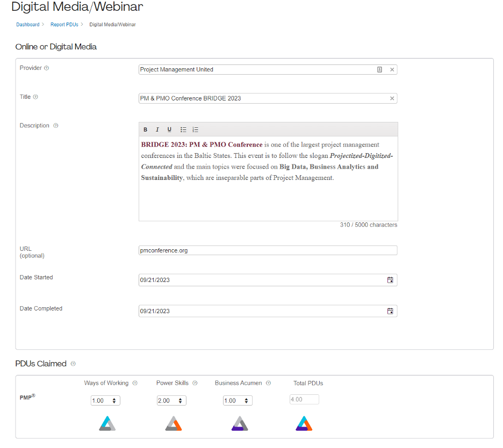Insert a bulleted list in Description
Screen dimensions: 503x448
click(x=183, y=129)
